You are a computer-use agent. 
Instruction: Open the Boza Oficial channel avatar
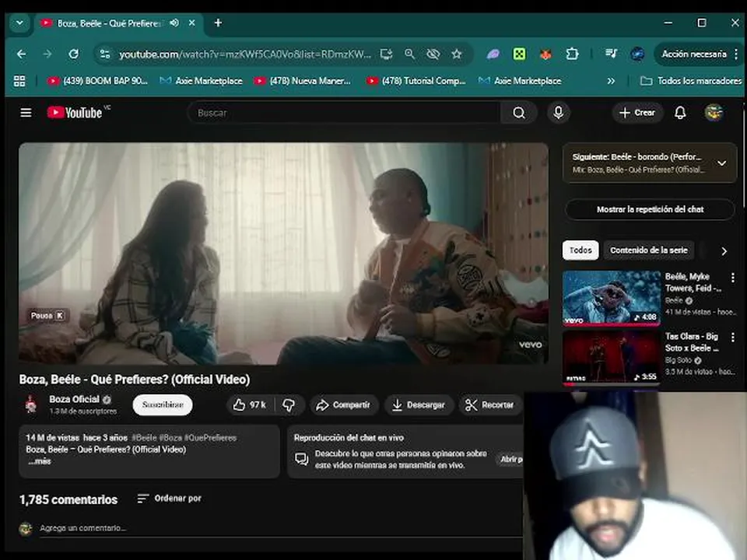(31, 404)
